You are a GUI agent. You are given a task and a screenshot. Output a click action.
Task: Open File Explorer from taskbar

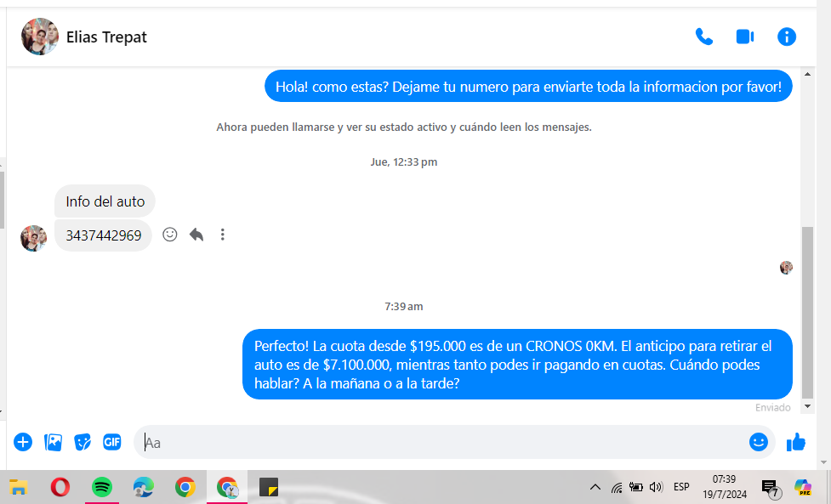tap(19, 487)
